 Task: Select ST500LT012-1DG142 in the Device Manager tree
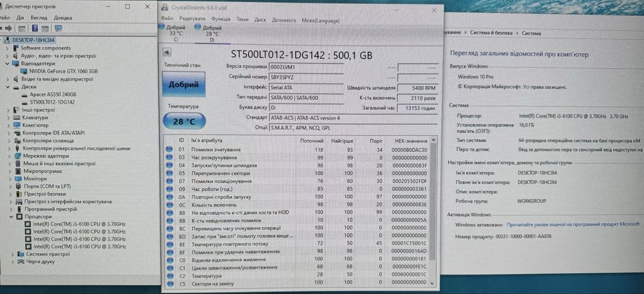tap(52, 102)
